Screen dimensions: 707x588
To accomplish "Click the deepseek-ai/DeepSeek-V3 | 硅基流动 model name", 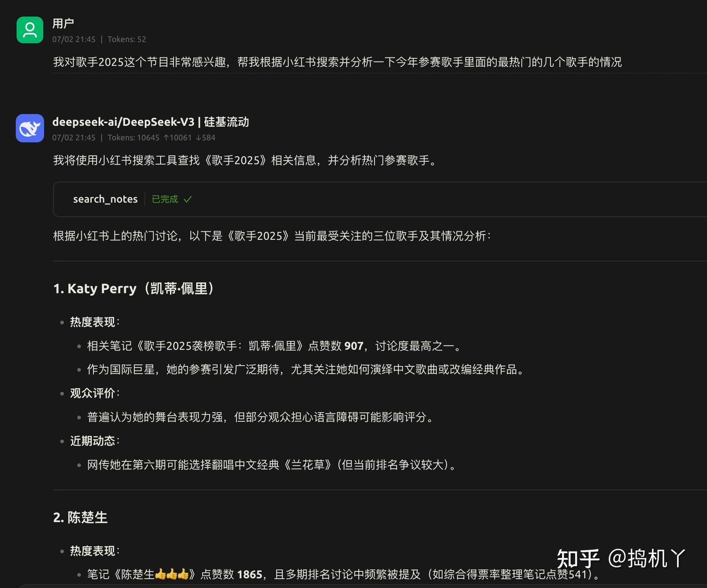I will tap(151, 122).
